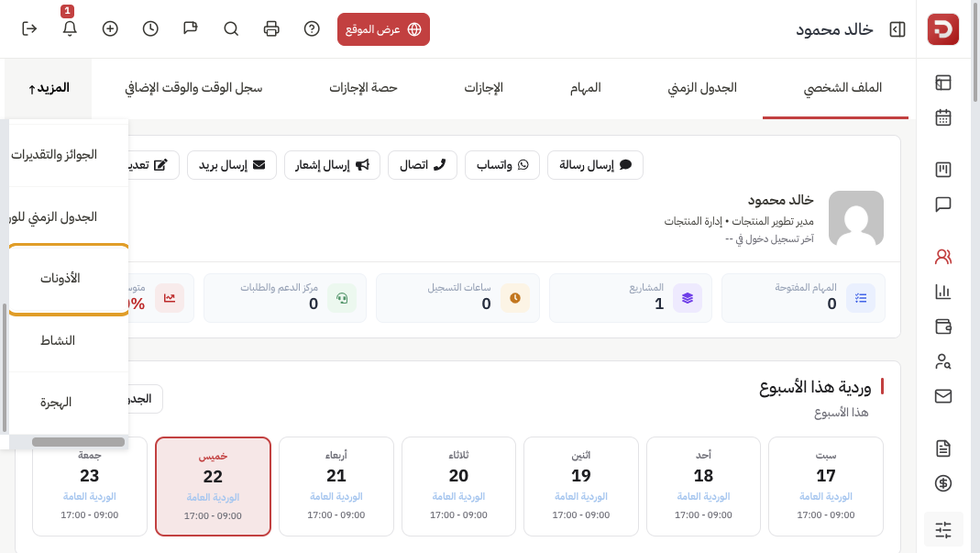
Task: Click the red app logo
Action: tap(943, 29)
